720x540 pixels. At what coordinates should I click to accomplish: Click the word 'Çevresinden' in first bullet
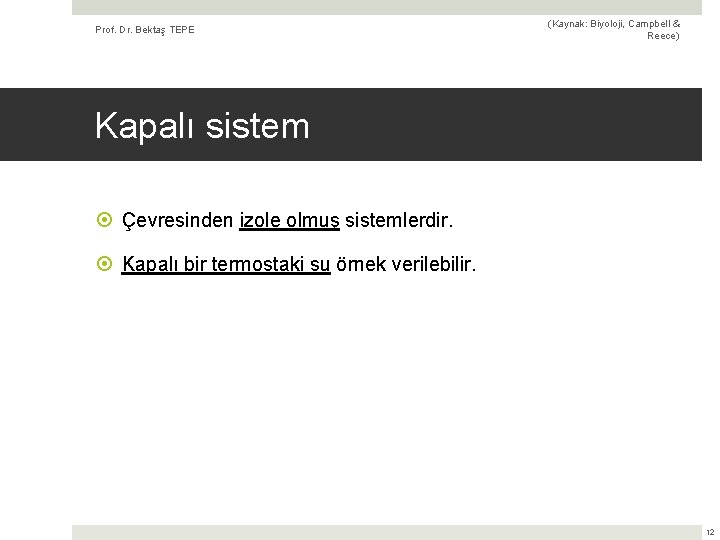(178, 220)
